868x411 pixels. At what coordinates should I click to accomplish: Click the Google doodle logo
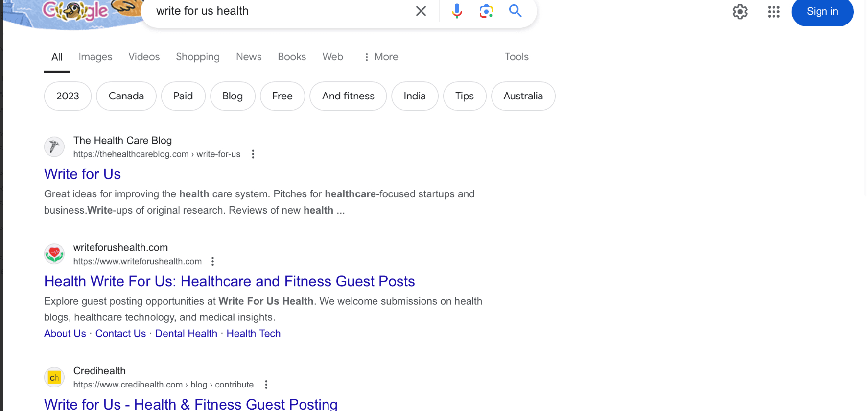coord(73,14)
